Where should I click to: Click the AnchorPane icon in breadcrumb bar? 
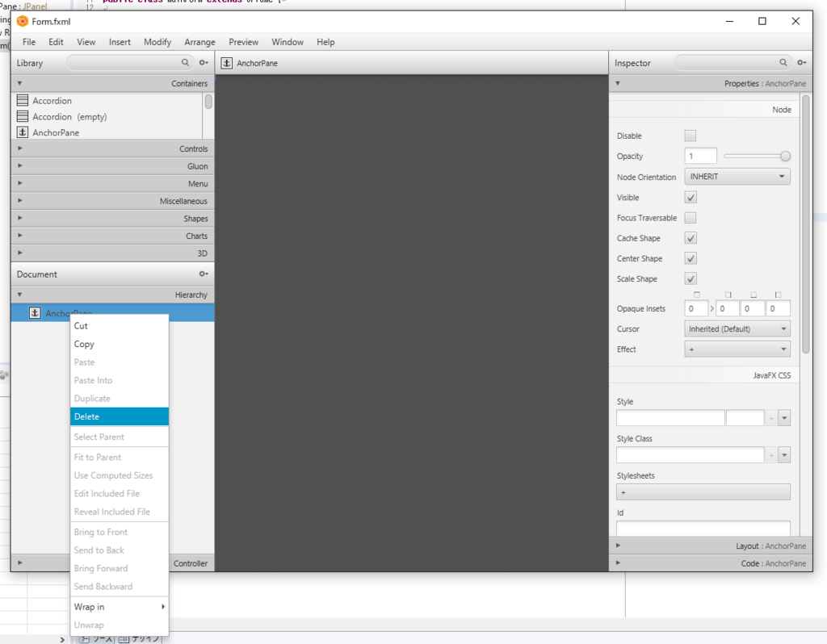coord(227,63)
